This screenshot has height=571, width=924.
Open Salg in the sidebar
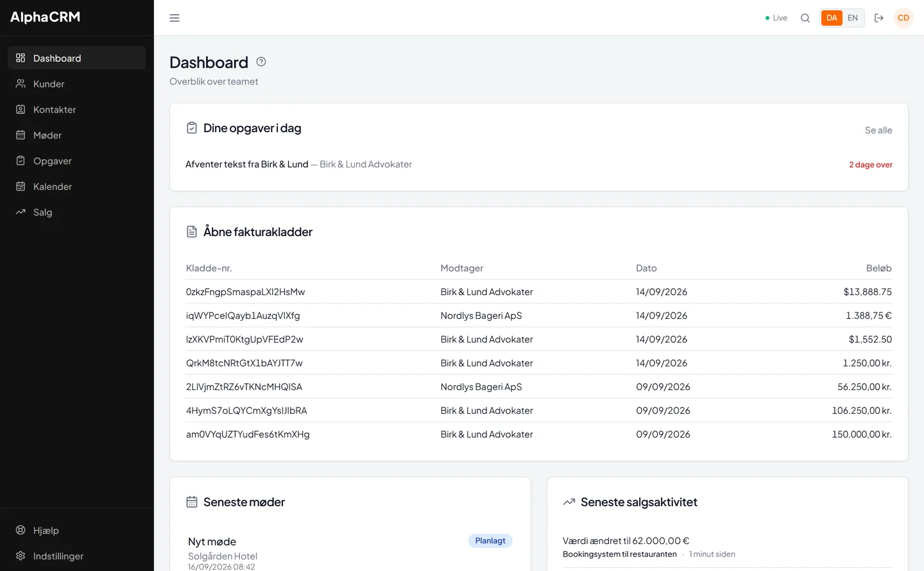[77, 212]
